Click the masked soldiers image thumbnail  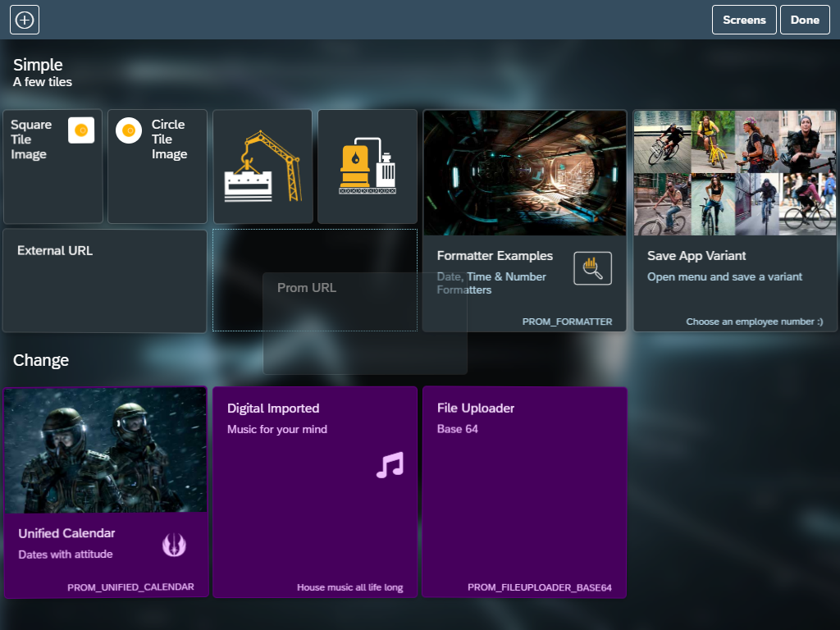pyautogui.click(x=105, y=450)
